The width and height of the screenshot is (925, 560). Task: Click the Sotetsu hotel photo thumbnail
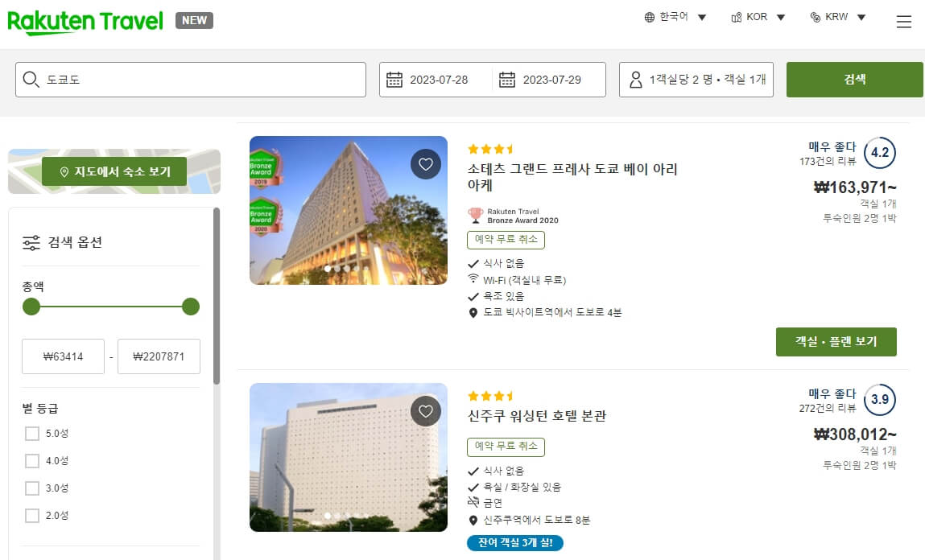tap(349, 211)
